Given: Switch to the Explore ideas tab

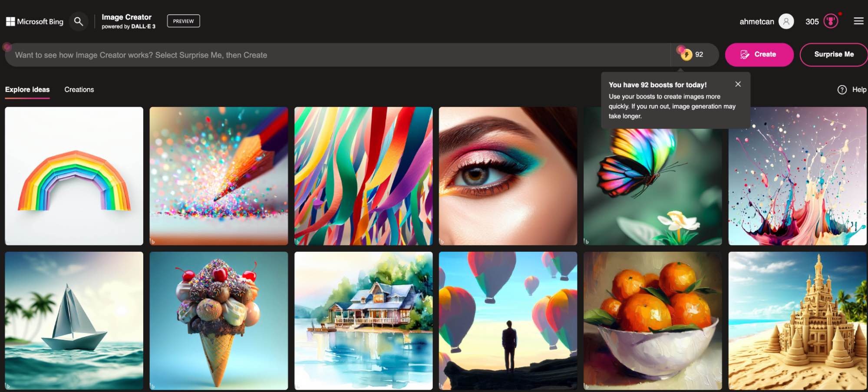Looking at the screenshot, I should coord(27,89).
